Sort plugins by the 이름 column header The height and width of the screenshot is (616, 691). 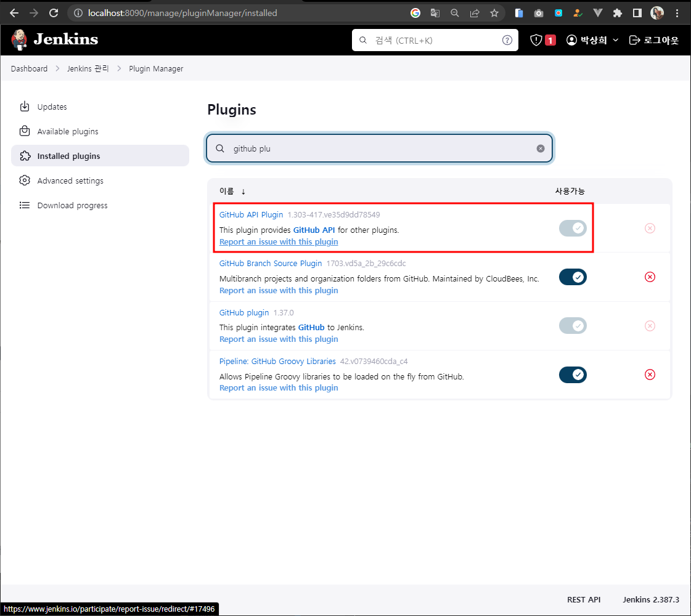[232, 191]
